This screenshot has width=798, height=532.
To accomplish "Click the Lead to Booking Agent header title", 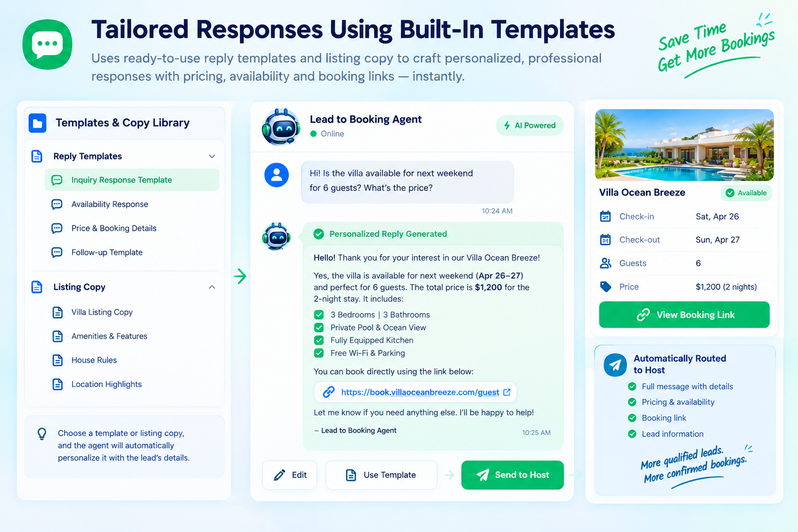I will coord(366,119).
